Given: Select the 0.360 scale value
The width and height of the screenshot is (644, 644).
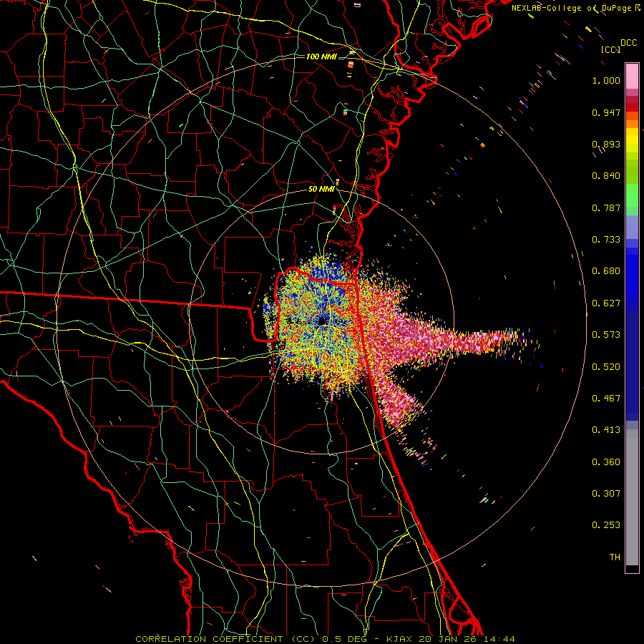Looking at the screenshot, I should tap(606, 462).
